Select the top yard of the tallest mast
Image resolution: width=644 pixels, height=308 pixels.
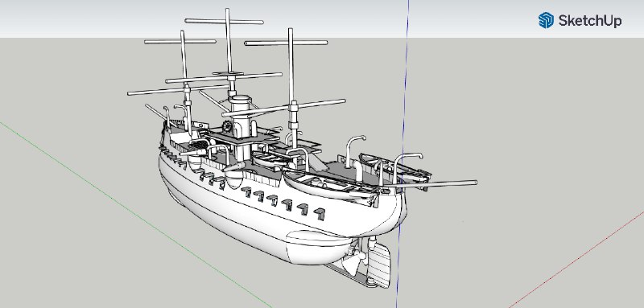(x=224, y=22)
